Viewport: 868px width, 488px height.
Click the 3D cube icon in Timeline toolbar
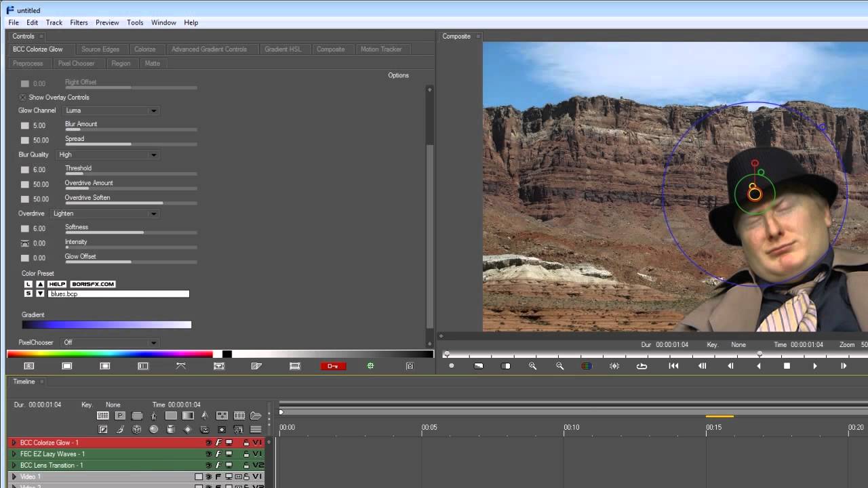[x=137, y=429]
